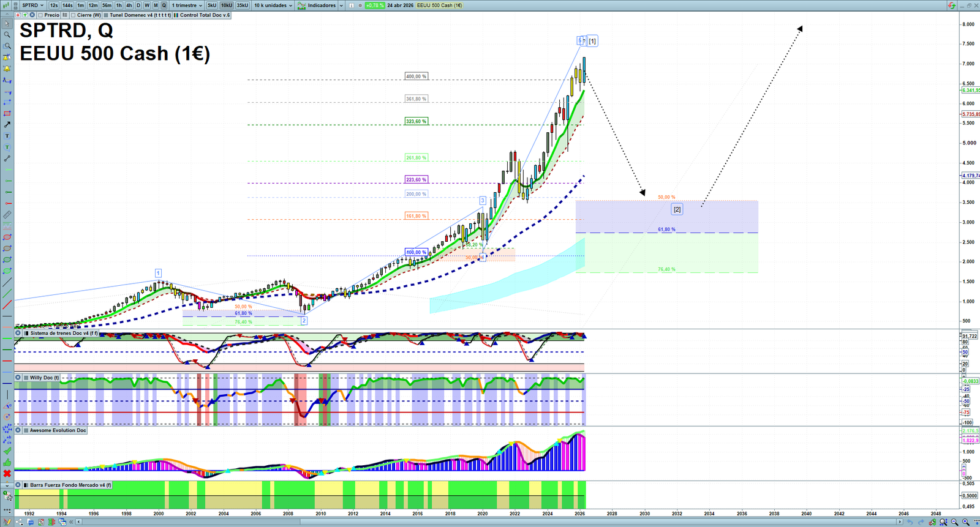Viewport: 980px width, 527px height.
Task: Toggle the pause button in top toolbar
Action: [352, 6]
